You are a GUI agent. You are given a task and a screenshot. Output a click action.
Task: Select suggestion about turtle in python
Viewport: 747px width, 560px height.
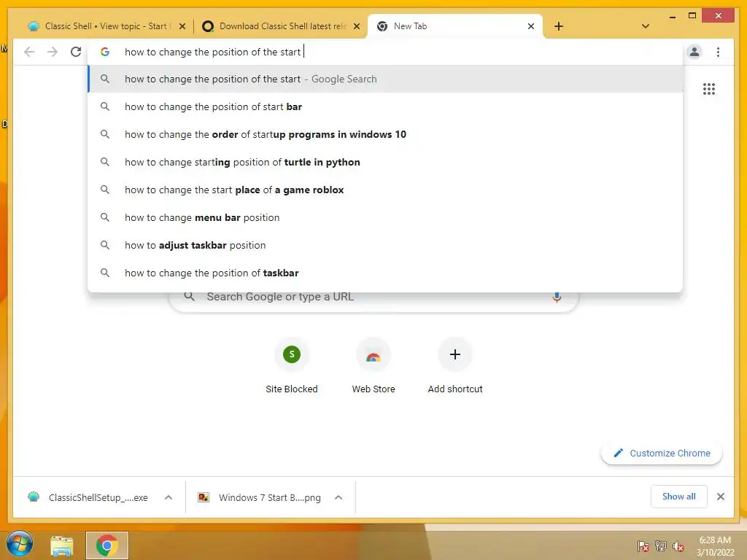tap(385, 162)
